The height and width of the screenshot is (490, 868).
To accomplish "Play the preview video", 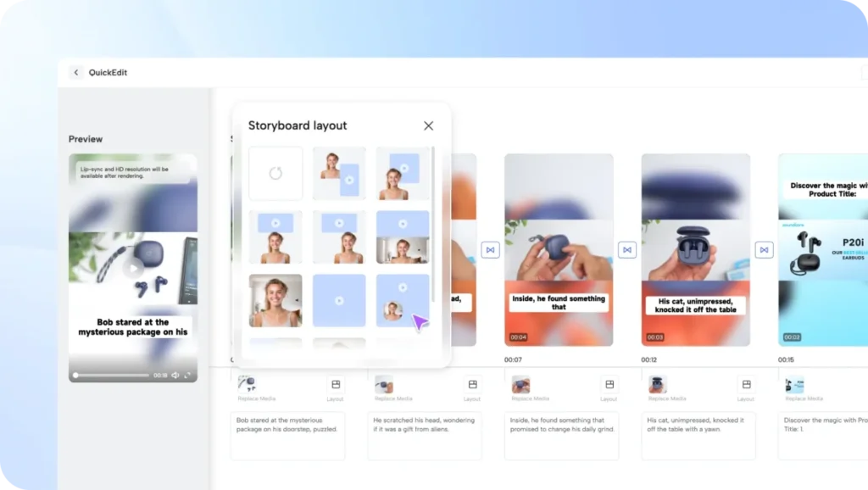I will pyautogui.click(x=132, y=269).
